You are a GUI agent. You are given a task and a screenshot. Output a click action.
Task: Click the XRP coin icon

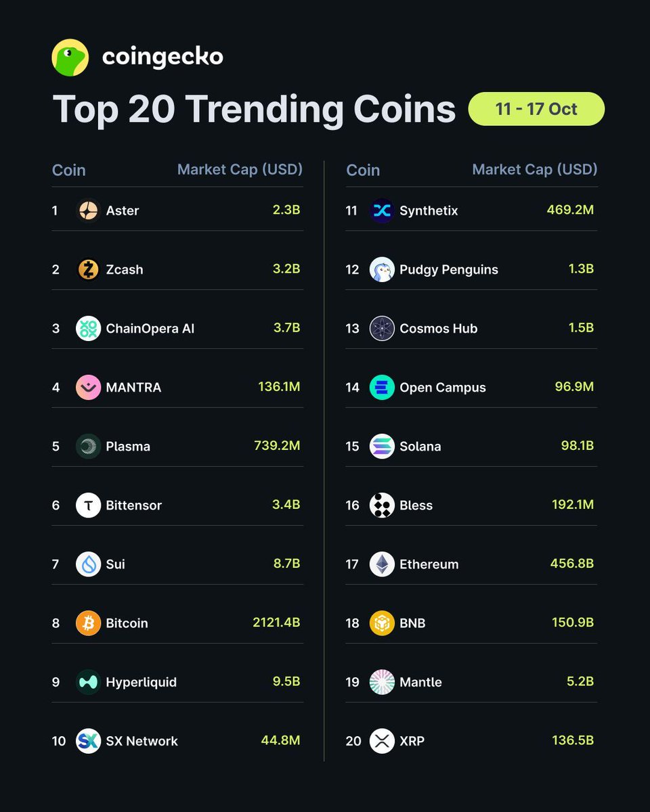[382, 741]
